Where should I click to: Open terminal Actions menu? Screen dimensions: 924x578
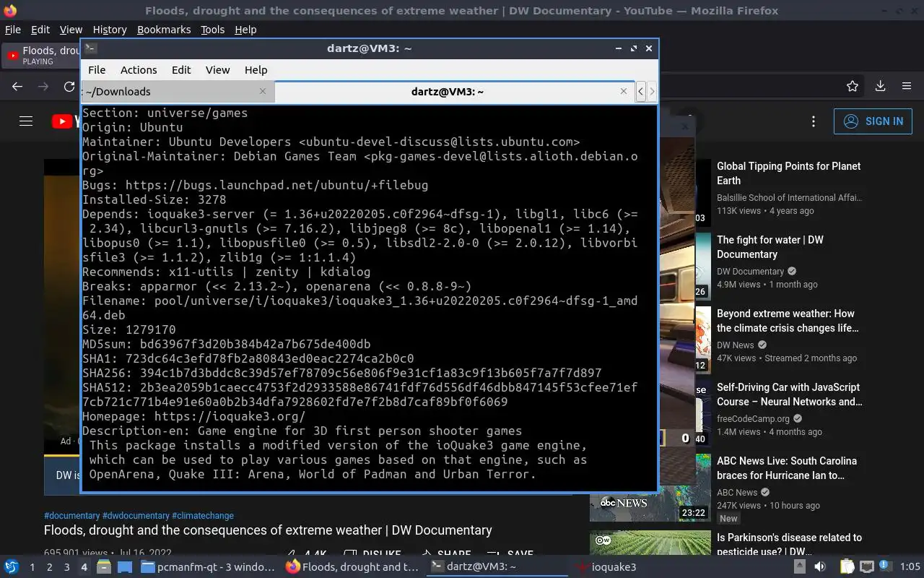[x=139, y=70]
